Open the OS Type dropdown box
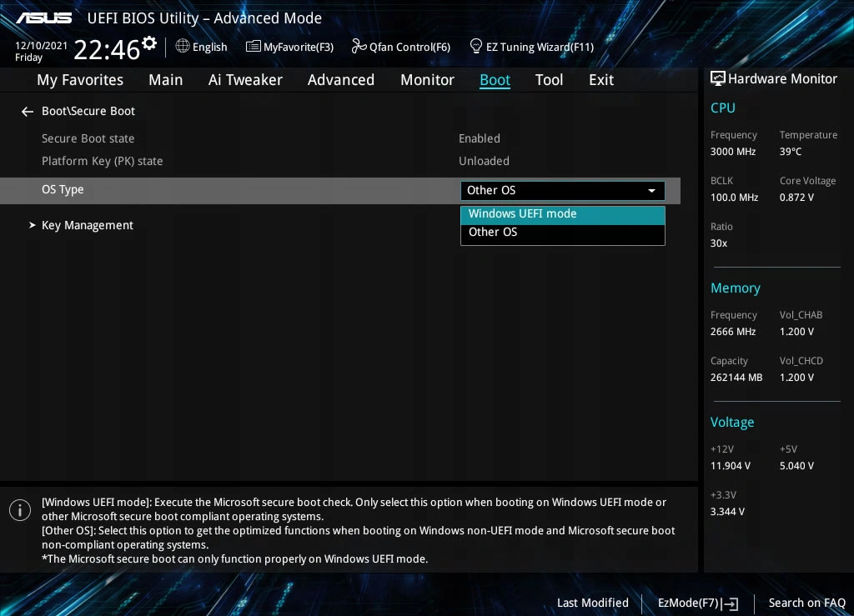 563,190
